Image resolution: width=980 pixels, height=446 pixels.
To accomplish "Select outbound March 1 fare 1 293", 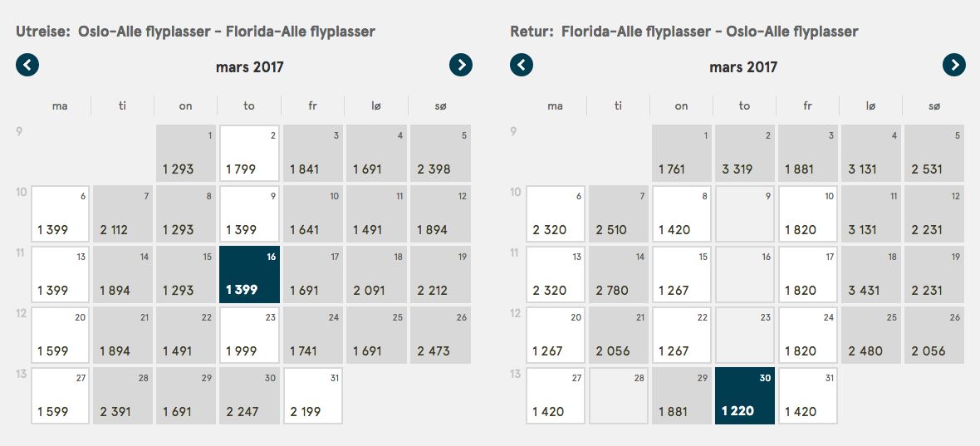I will point(186,154).
